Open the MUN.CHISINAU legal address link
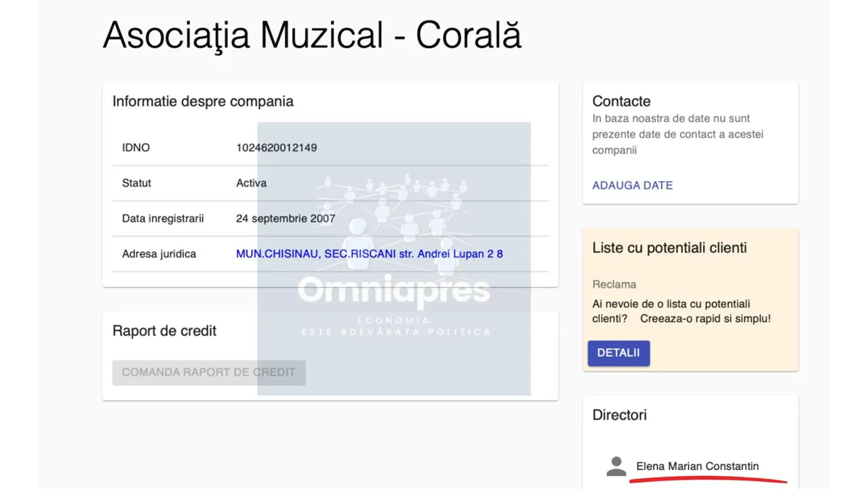Image resolution: width=868 pixels, height=489 pixels. coord(369,254)
